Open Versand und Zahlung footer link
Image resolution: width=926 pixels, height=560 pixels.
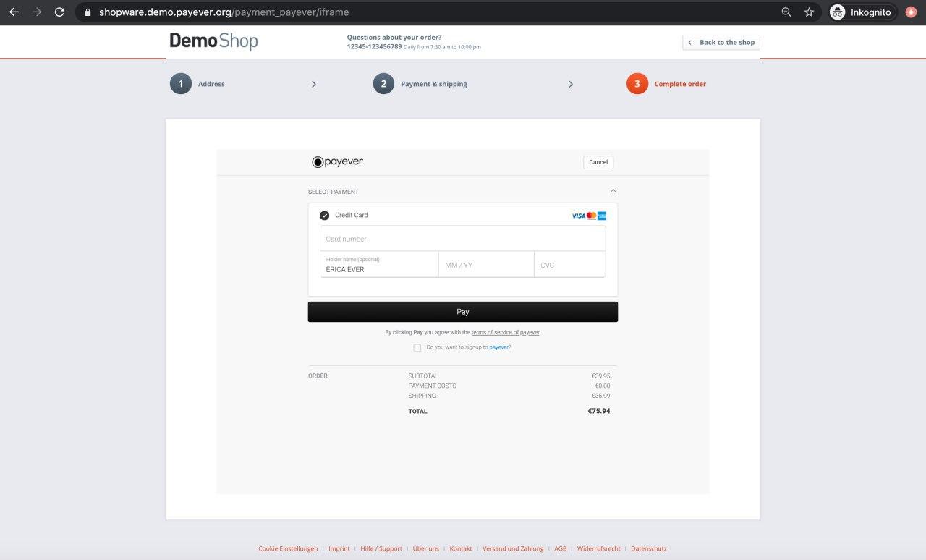point(513,548)
